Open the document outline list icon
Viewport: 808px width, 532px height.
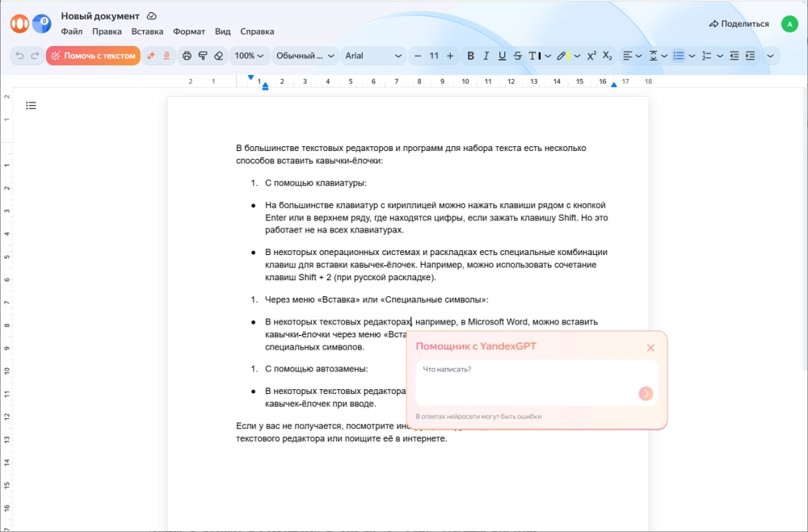31,106
